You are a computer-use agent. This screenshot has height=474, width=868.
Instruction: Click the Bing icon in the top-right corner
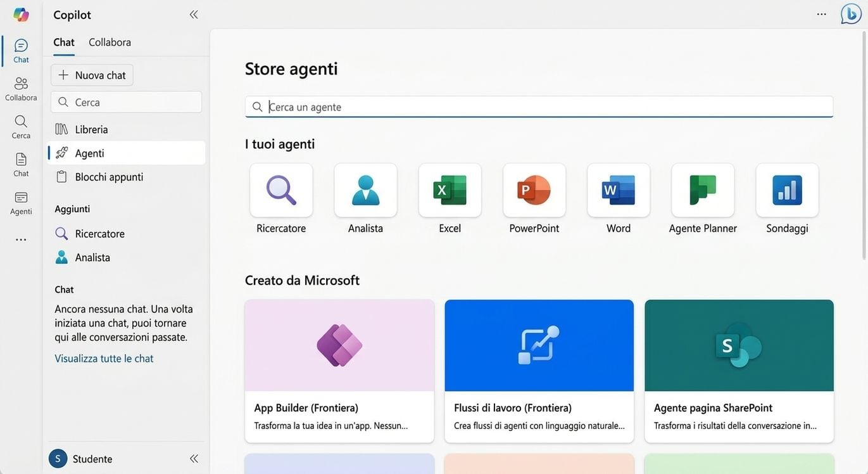click(x=852, y=14)
